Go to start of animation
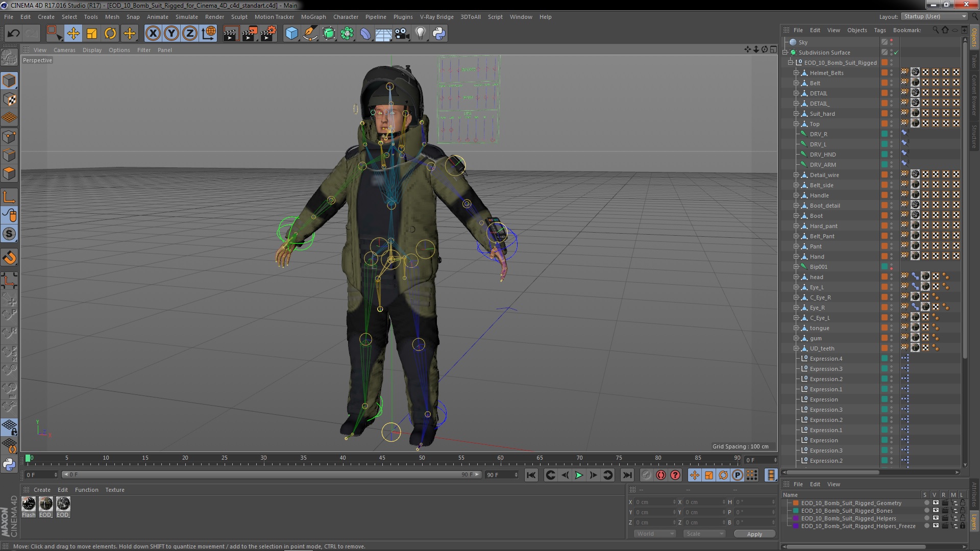This screenshot has height=551, width=980. point(531,475)
